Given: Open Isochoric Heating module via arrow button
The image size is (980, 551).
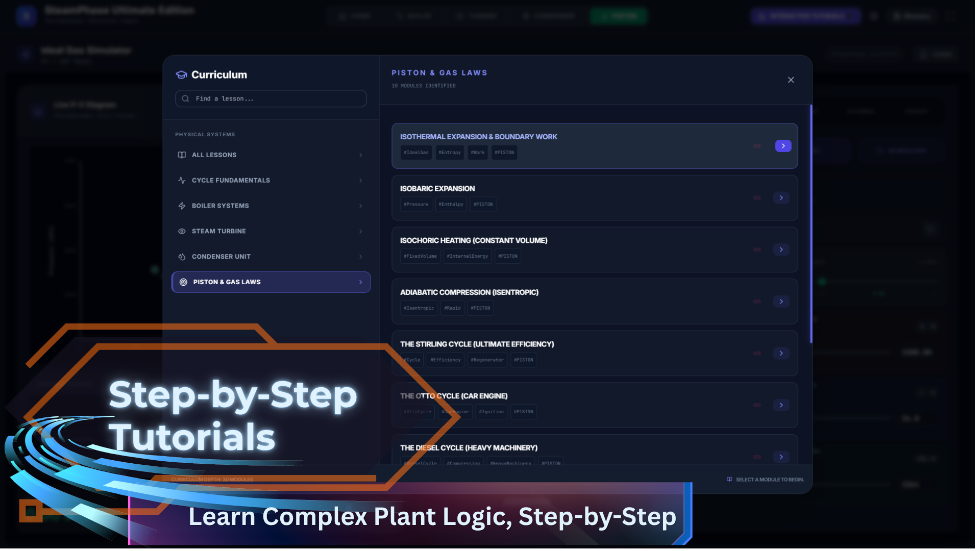Looking at the screenshot, I should [x=781, y=250].
